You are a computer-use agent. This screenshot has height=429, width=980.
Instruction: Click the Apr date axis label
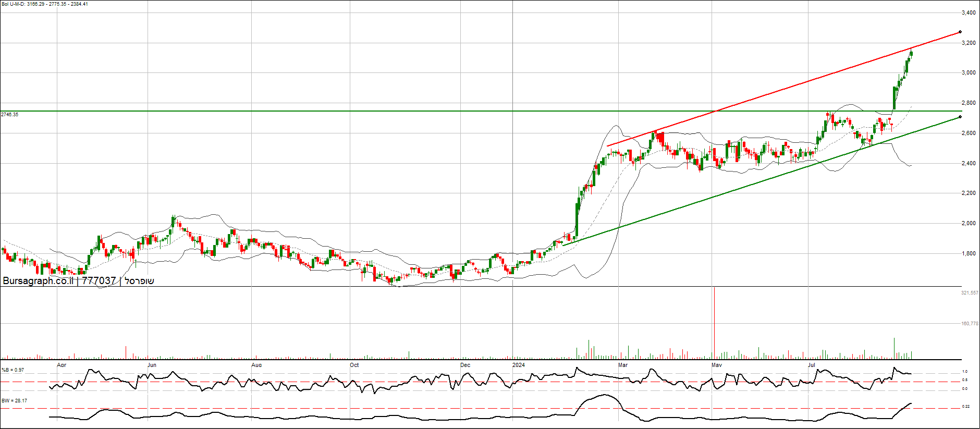(x=62, y=365)
